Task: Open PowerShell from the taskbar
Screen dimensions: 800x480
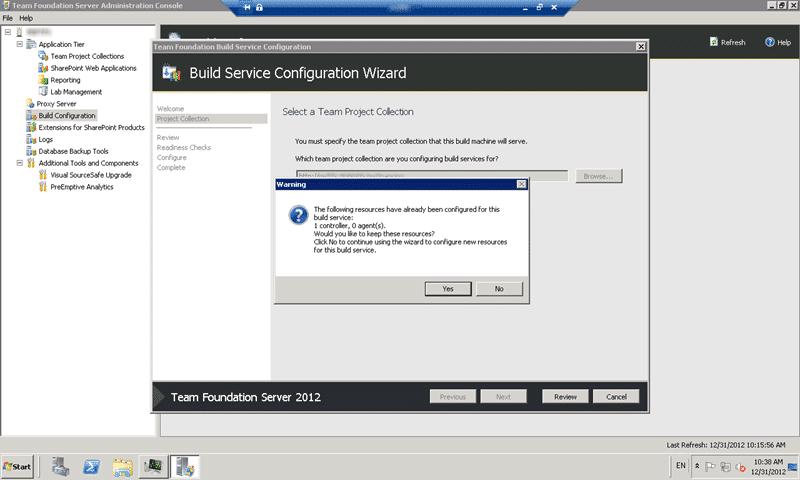Action: tap(92, 467)
